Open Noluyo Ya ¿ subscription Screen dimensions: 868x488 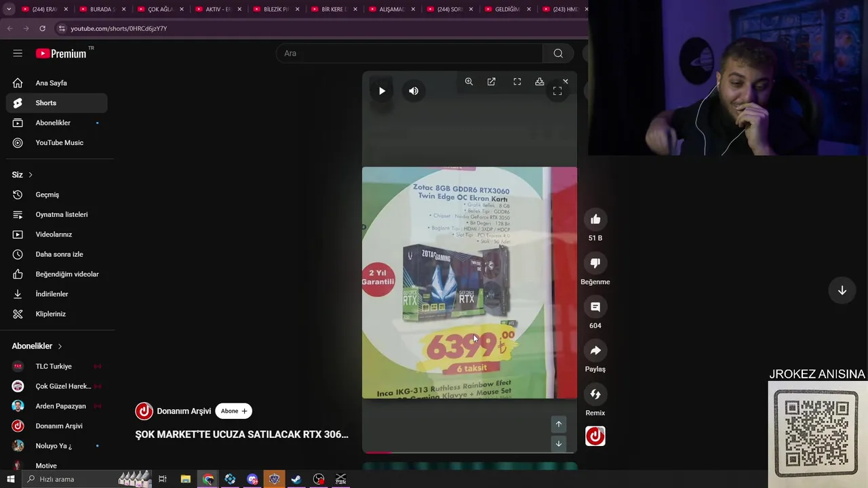57,446
